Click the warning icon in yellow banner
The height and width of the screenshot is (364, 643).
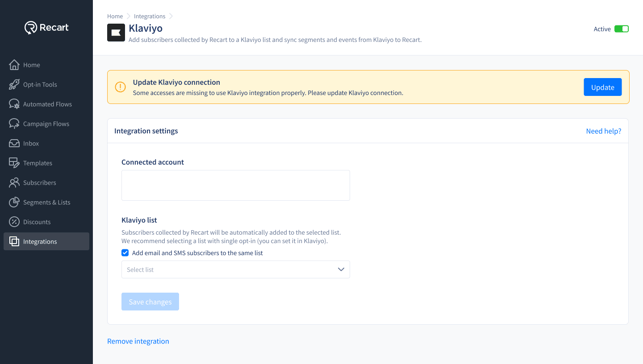[120, 87]
